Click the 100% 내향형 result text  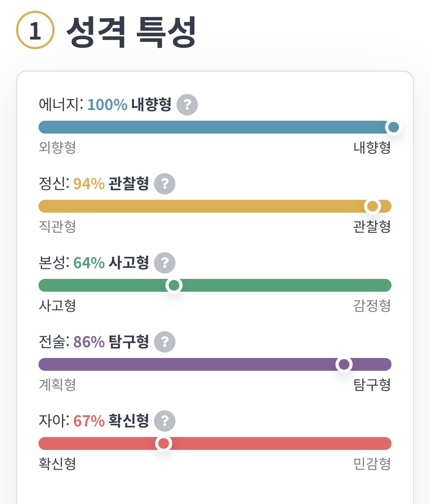129,105
